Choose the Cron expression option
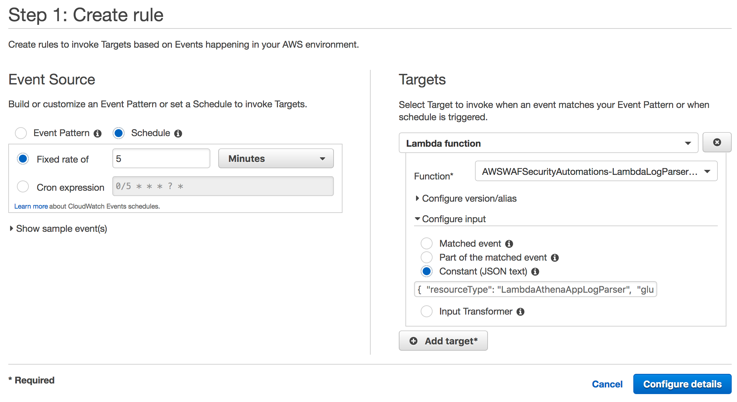This screenshot has width=737, height=402. (x=23, y=187)
